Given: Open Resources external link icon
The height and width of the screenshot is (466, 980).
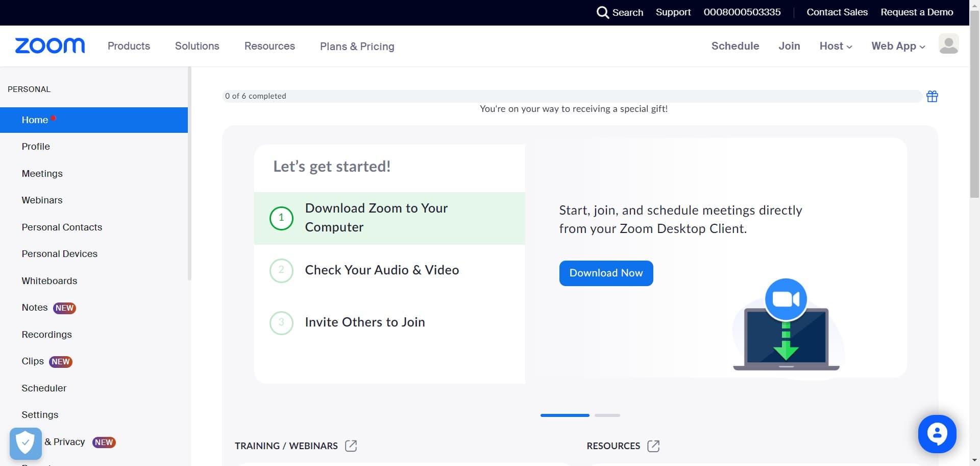Looking at the screenshot, I should click(x=653, y=446).
